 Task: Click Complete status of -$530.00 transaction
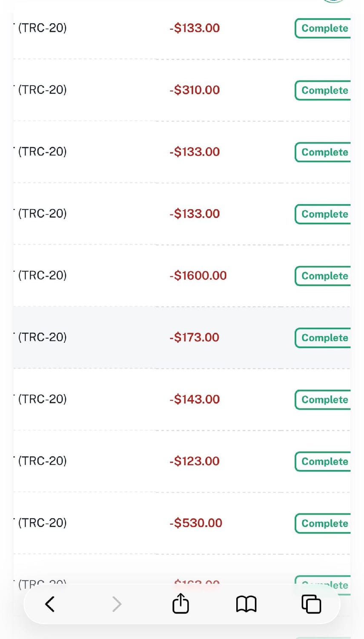[324, 524]
